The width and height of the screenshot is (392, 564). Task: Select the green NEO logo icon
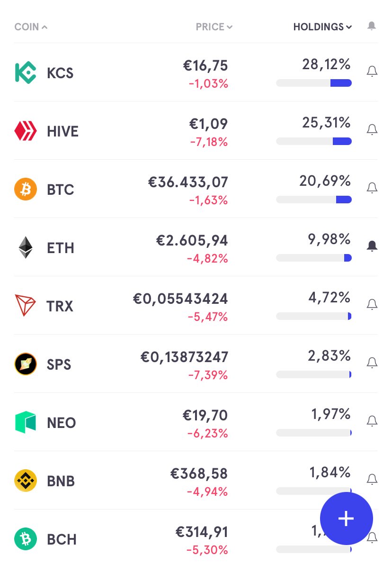pyautogui.click(x=26, y=422)
